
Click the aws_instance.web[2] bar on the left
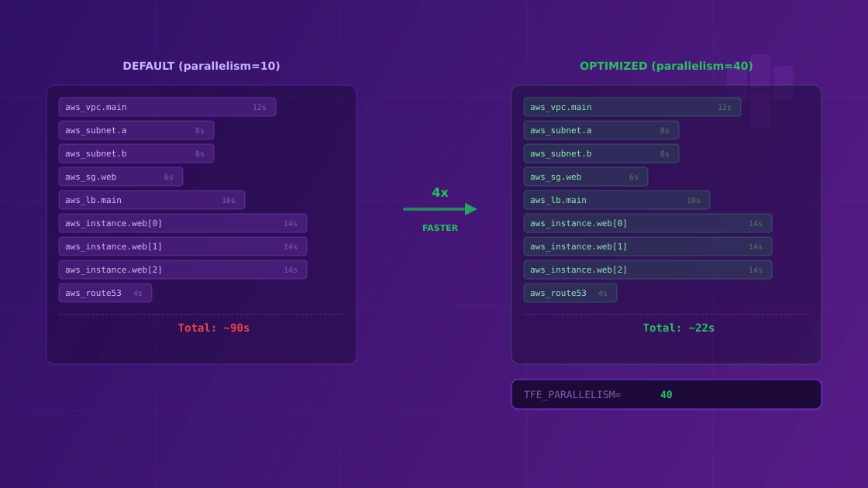183,270
